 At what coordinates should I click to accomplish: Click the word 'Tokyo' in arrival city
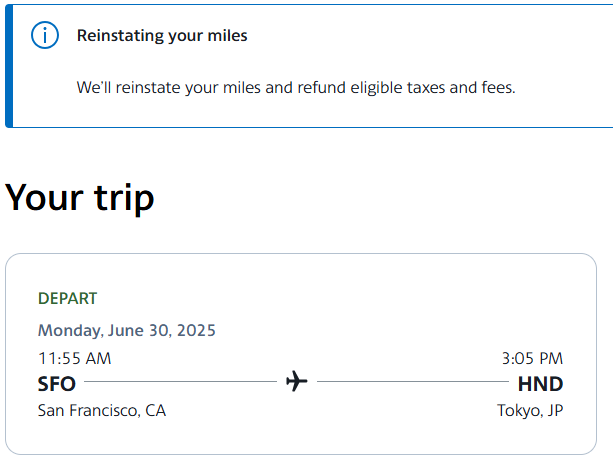[519, 410]
